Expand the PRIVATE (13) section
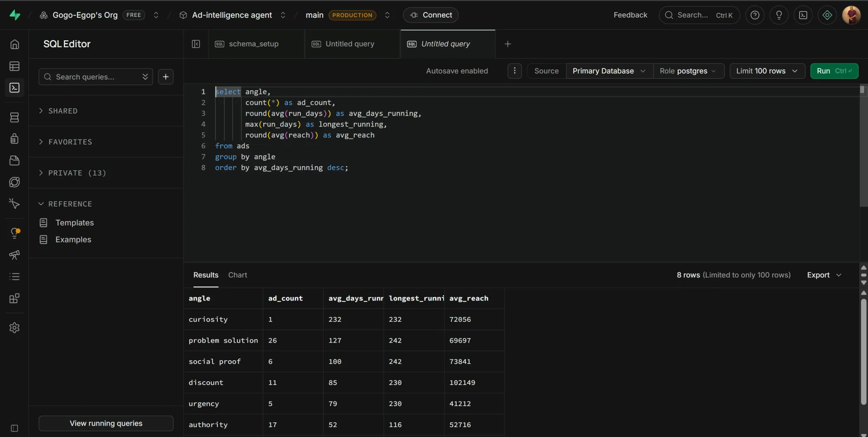 point(72,173)
